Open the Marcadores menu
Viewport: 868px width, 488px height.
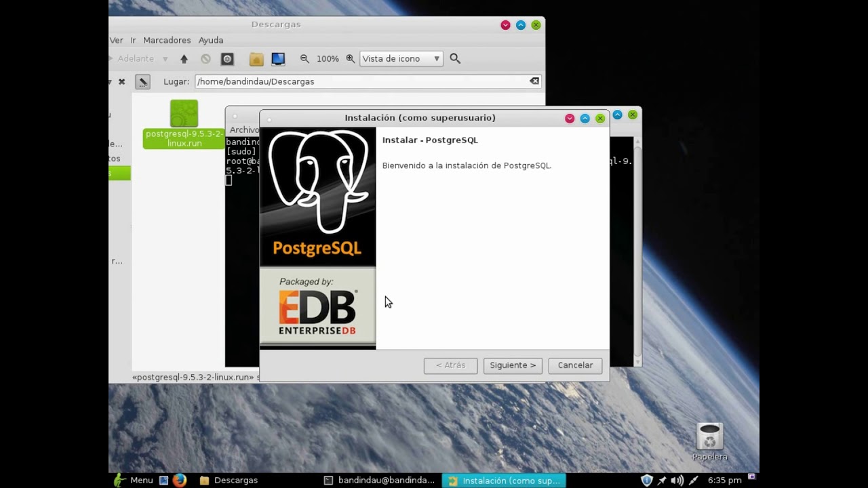[x=167, y=41]
